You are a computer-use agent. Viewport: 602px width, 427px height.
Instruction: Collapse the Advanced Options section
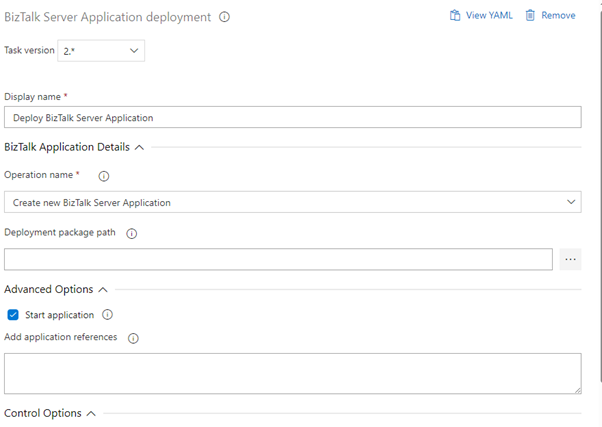103,289
